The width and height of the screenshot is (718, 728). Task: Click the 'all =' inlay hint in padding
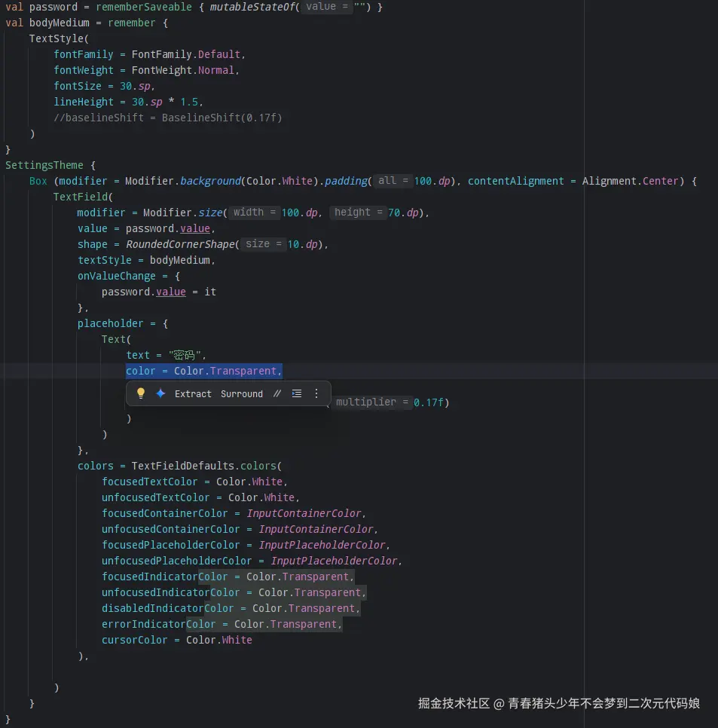pyautogui.click(x=393, y=181)
